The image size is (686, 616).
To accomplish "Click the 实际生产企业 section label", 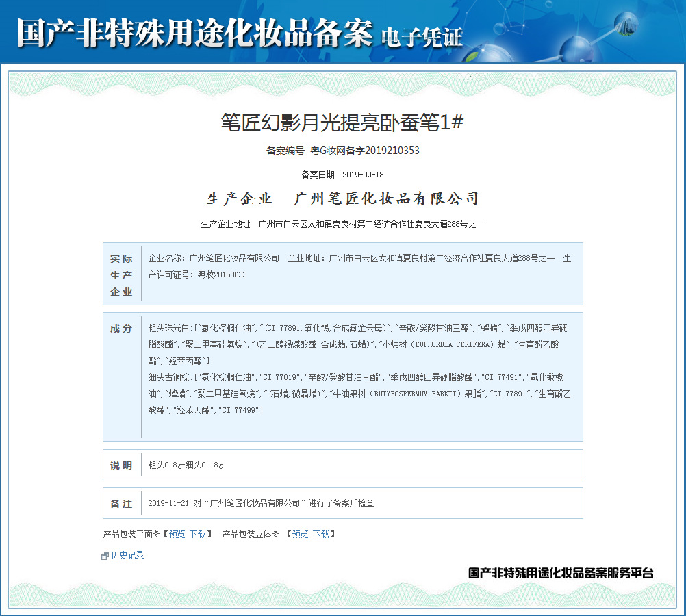I will pyautogui.click(x=121, y=274).
